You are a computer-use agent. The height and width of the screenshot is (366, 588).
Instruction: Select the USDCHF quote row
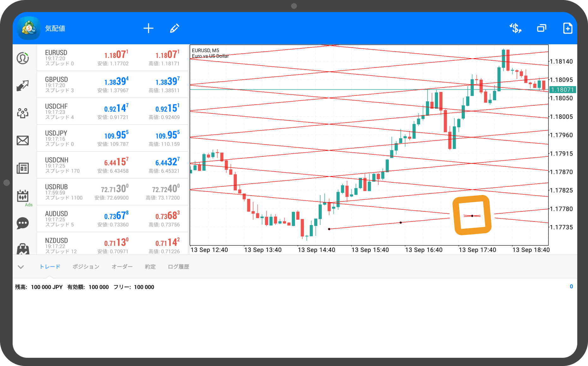pyautogui.click(x=112, y=111)
